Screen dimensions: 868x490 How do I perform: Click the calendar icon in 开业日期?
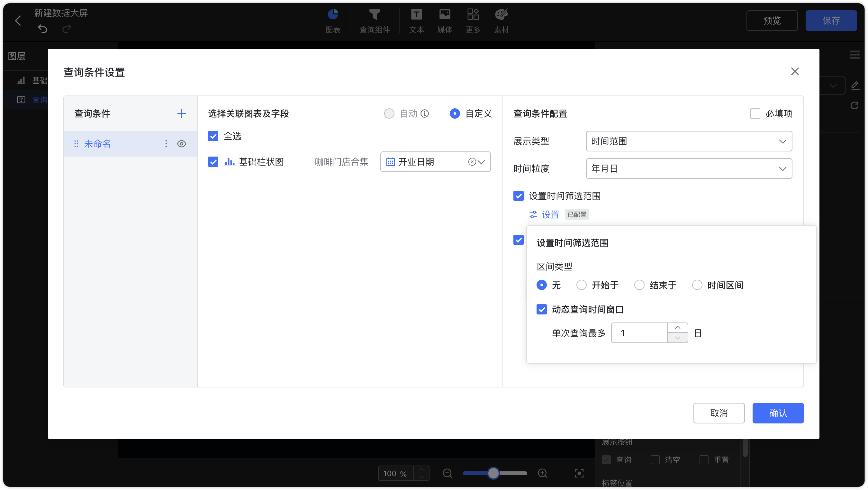tap(390, 162)
